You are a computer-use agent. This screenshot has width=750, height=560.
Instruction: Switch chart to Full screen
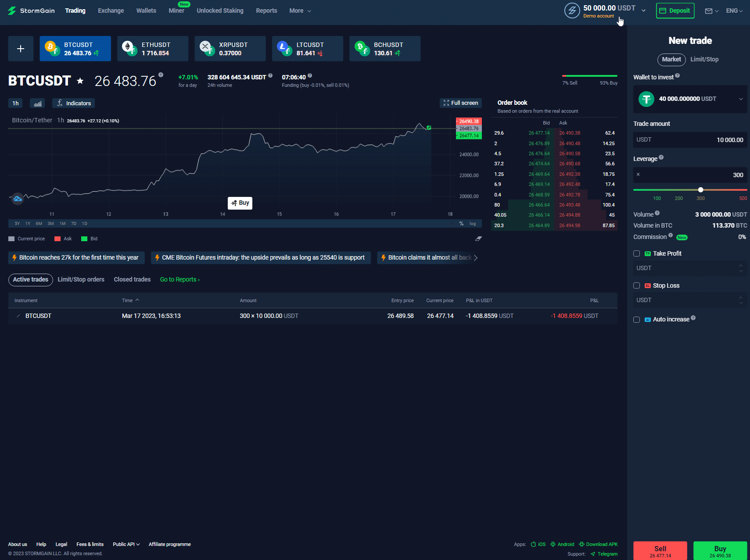click(461, 103)
